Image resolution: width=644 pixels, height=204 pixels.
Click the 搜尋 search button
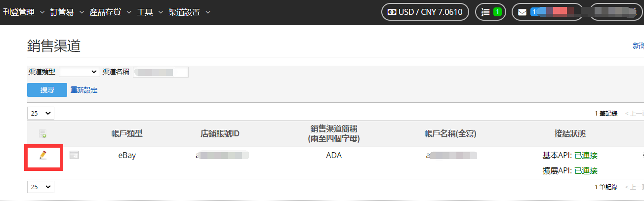pyautogui.click(x=47, y=90)
